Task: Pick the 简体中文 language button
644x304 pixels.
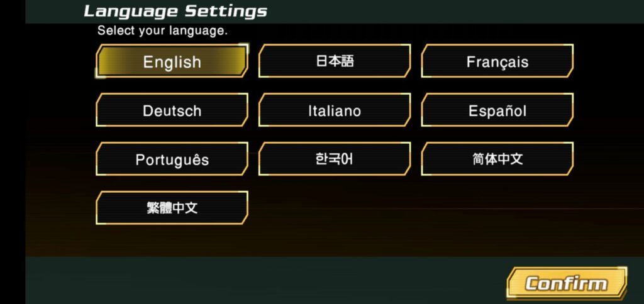Action: pos(497,159)
